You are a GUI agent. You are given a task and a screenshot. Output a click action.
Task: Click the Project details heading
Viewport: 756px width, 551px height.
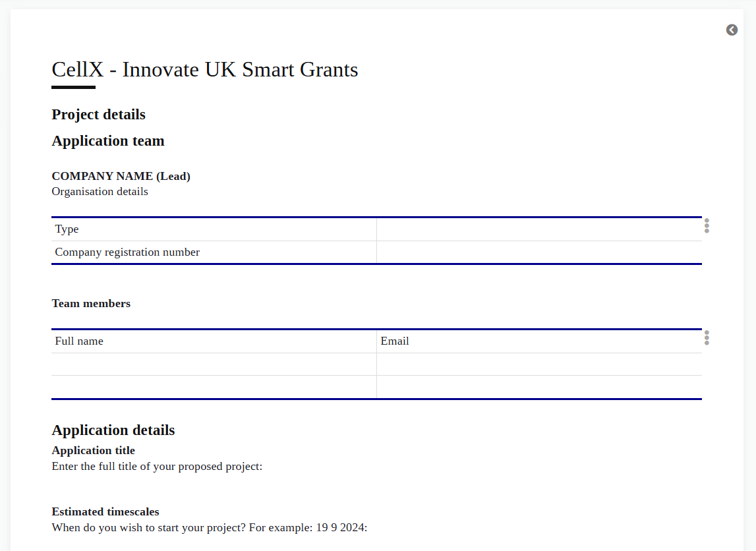tap(98, 115)
